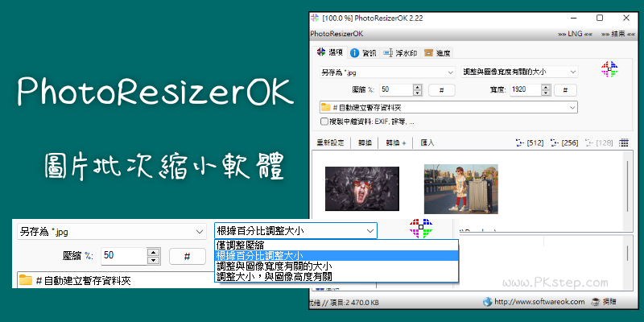Minimize the PhotoResizerOK window
The image size is (644, 322).
[x=573, y=18]
